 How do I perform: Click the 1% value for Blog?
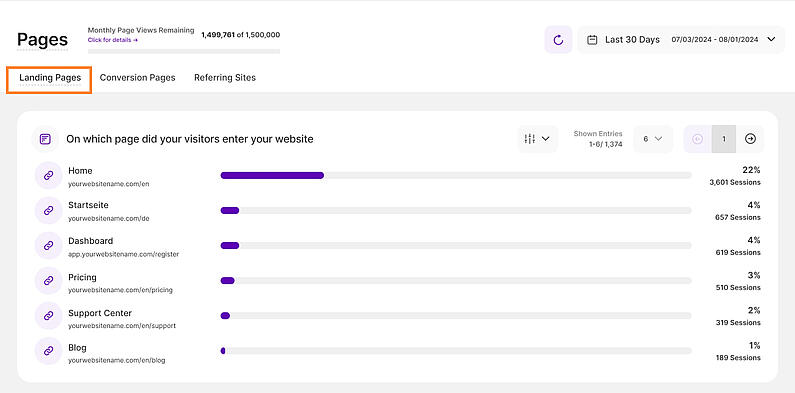pyautogui.click(x=754, y=345)
